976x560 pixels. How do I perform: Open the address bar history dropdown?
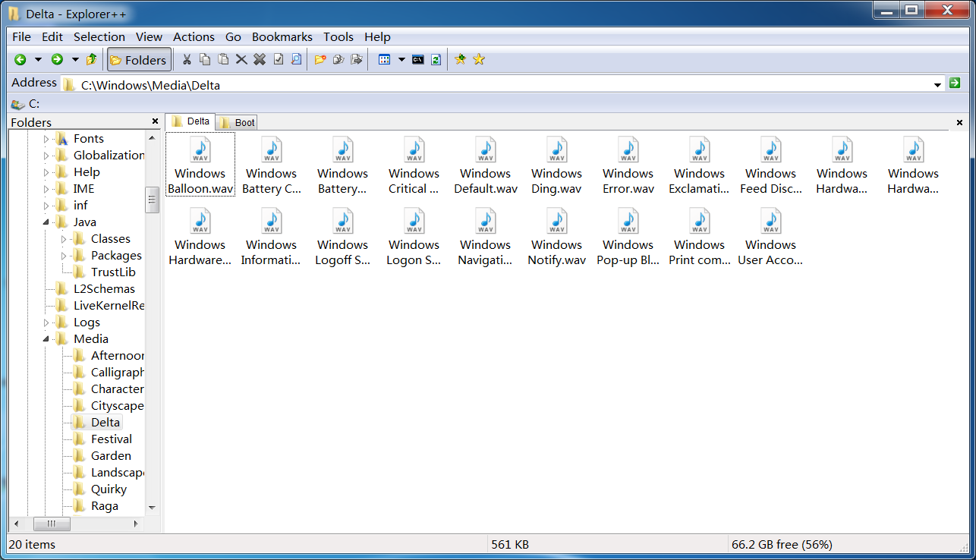[x=938, y=84]
